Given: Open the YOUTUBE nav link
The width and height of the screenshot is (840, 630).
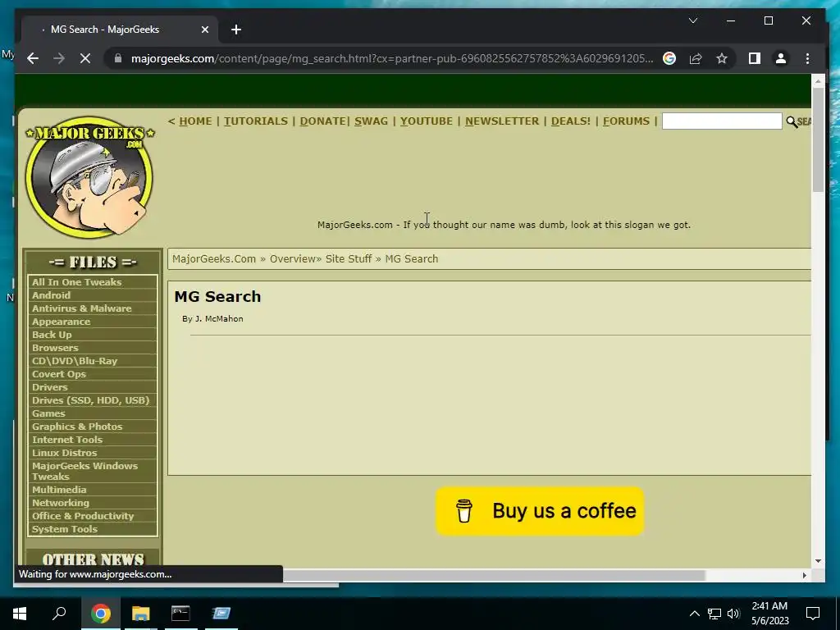Looking at the screenshot, I should [x=426, y=121].
